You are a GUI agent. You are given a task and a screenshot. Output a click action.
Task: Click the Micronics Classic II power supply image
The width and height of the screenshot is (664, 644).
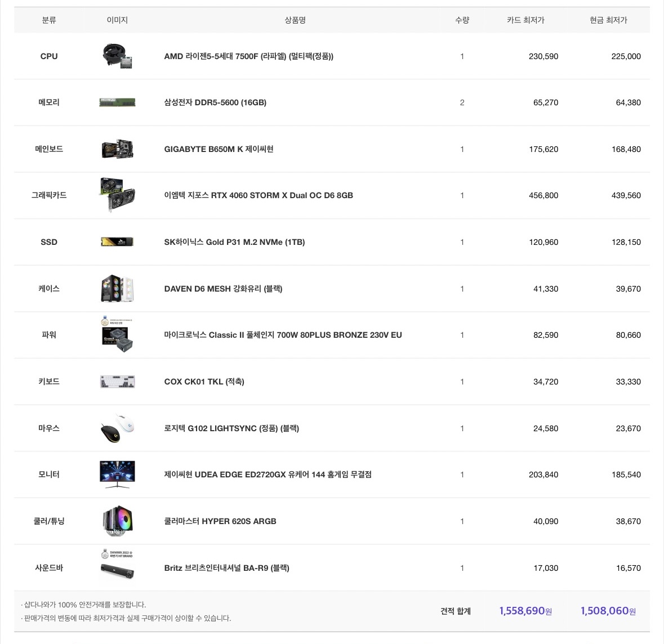[x=117, y=334]
